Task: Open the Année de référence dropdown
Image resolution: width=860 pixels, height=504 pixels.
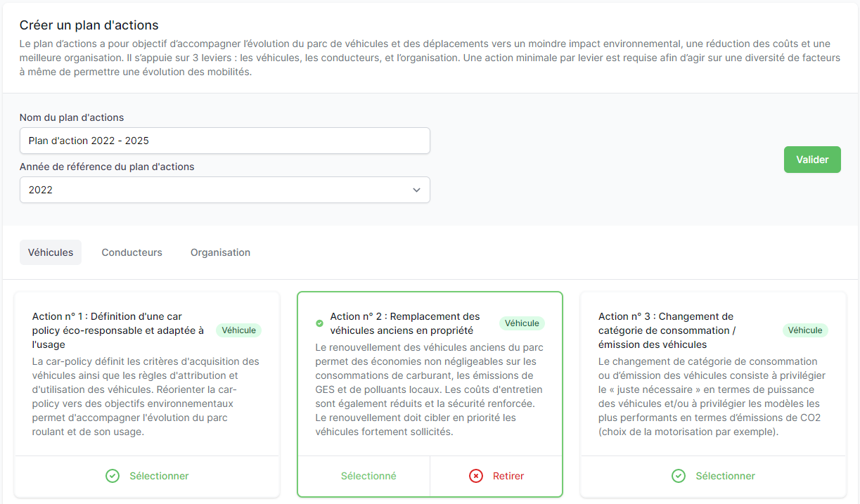Action: point(224,190)
